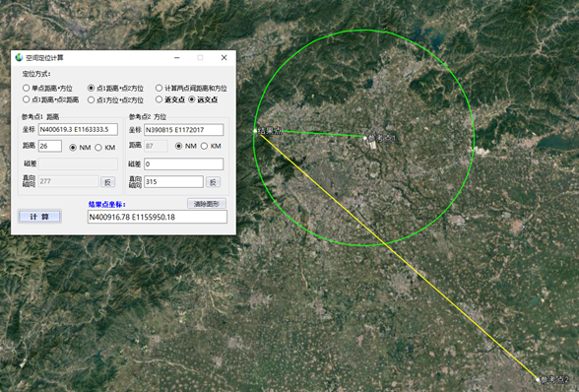Click the 反 button beside bearing 315

(213, 182)
